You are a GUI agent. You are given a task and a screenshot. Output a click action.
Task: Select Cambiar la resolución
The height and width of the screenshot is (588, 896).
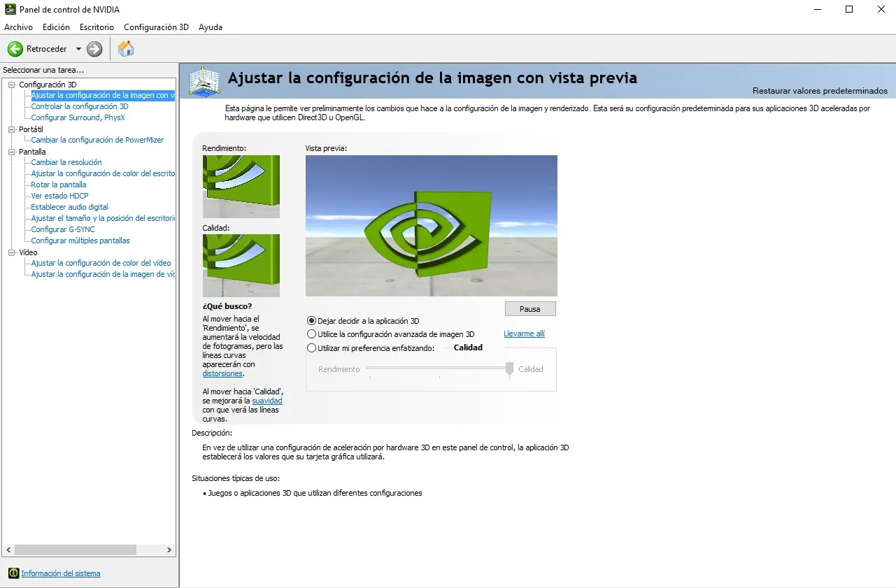[x=66, y=162]
